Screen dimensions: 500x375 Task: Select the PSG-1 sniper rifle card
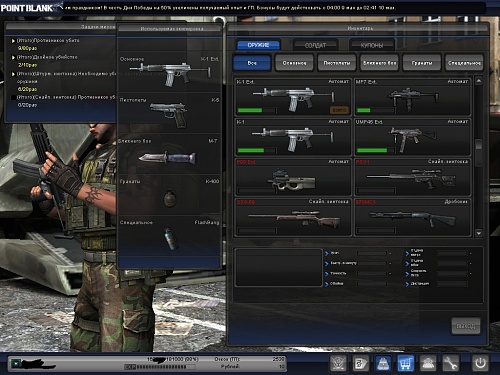click(x=412, y=177)
